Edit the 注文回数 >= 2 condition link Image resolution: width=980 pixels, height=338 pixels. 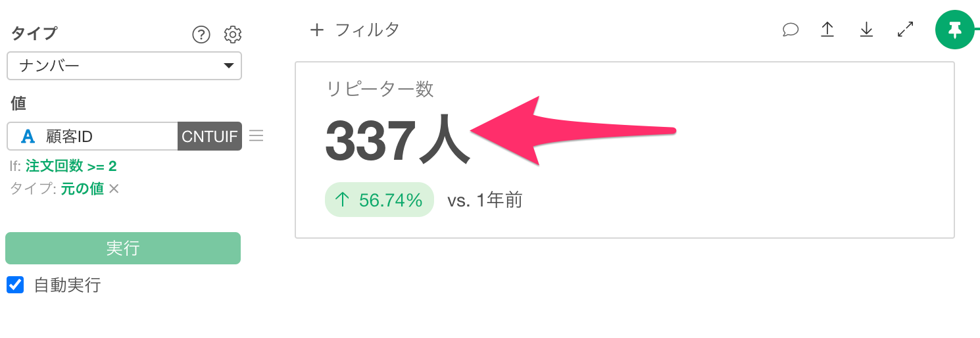(71, 166)
